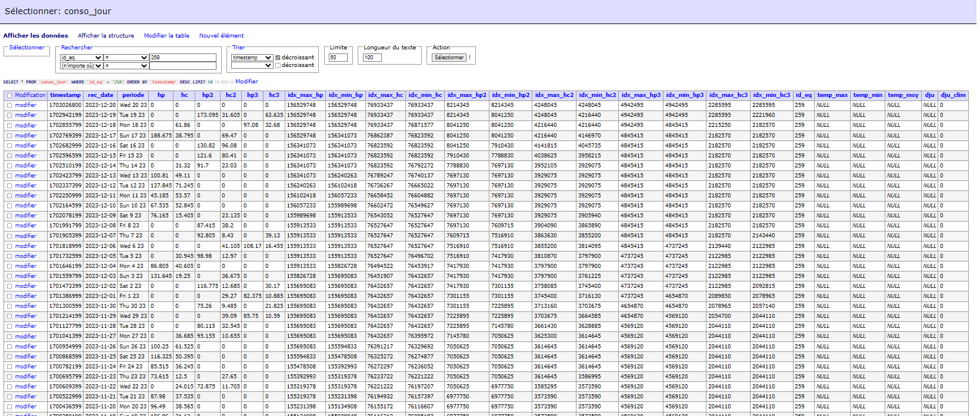Open Nouvel élément to add row
The height and width of the screenshot is (416, 980).
[x=221, y=35]
